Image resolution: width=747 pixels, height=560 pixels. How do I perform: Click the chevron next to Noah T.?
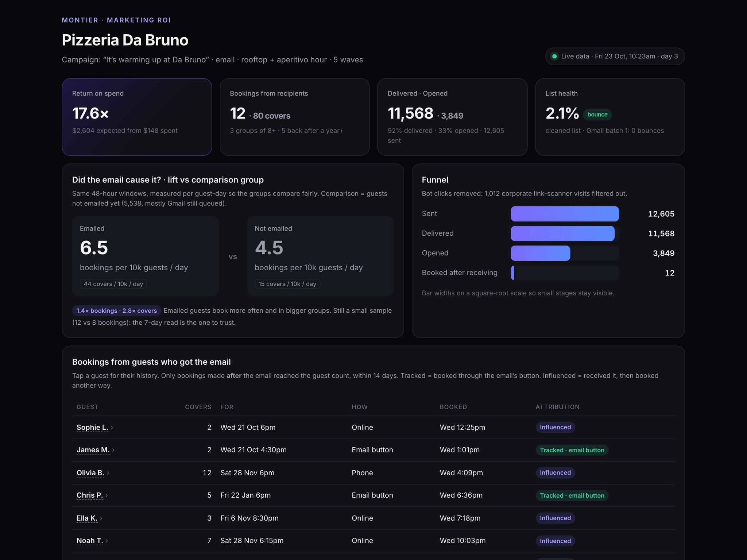(x=107, y=541)
